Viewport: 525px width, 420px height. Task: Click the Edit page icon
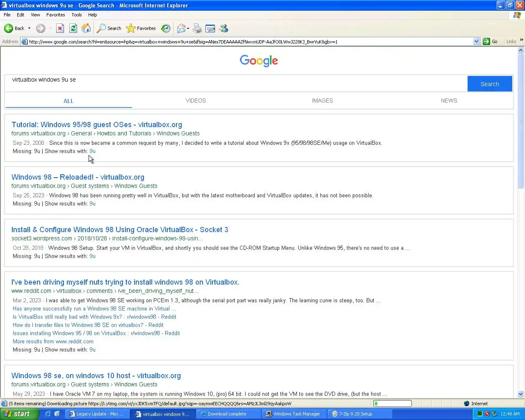click(210, 28)
